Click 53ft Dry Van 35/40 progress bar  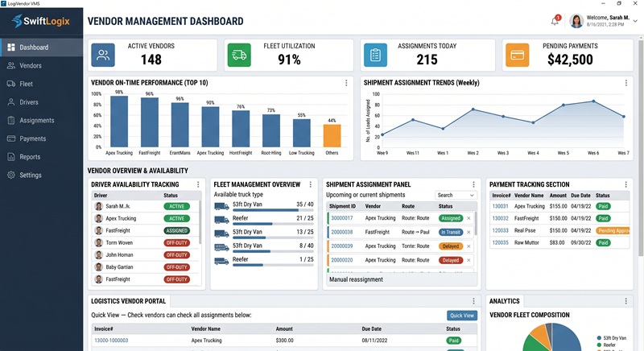pos(273,210)
